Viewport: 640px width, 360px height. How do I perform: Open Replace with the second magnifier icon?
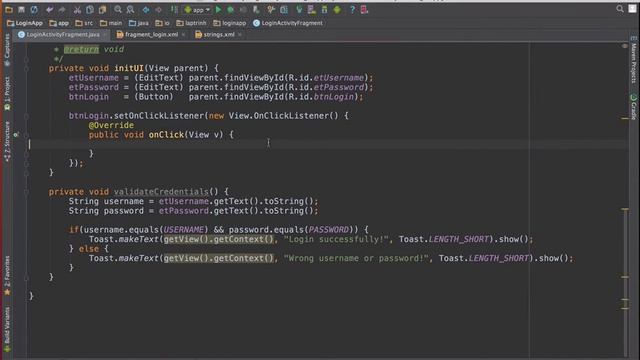[130, 9]
